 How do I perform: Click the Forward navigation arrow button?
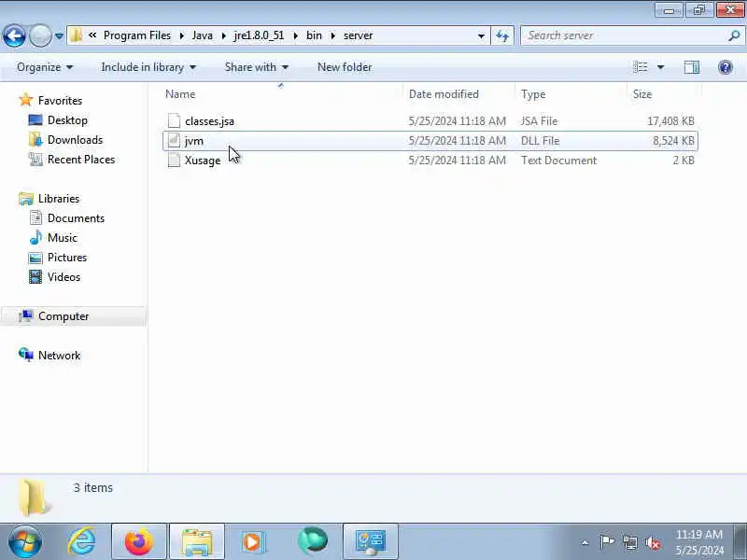40,35
